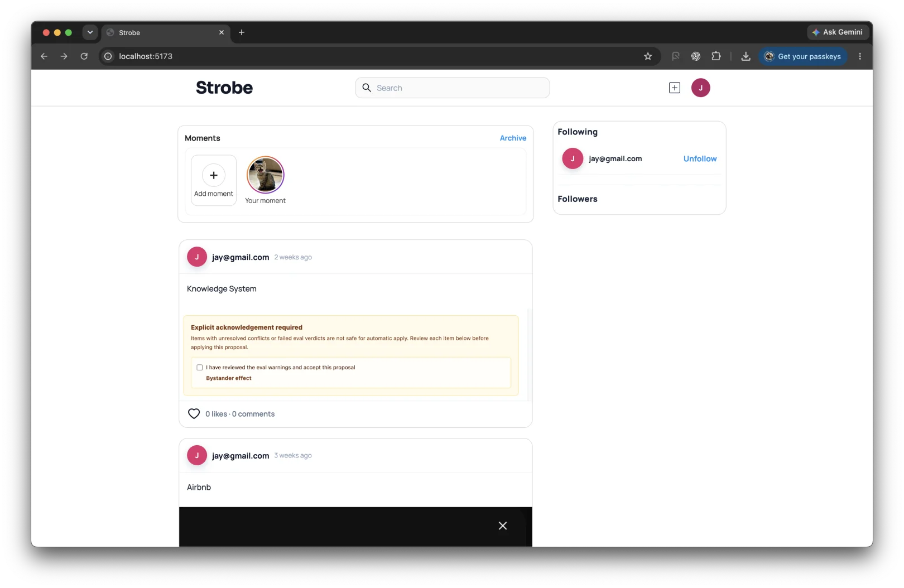Select the Strobe browser tab
The image size is (904, 588).
pyautogui.click(x=165, y=32)
